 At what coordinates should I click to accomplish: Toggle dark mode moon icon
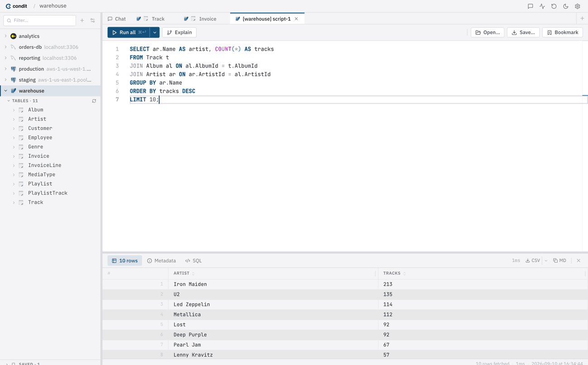point(565,6)
